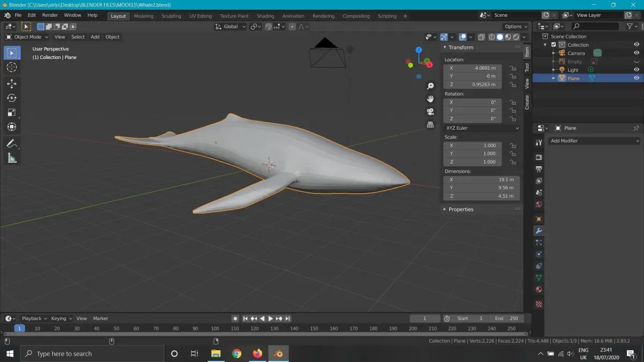Click the zoom magnifier viewport icon
The image size is (644, 362).
tap(430, 86)
